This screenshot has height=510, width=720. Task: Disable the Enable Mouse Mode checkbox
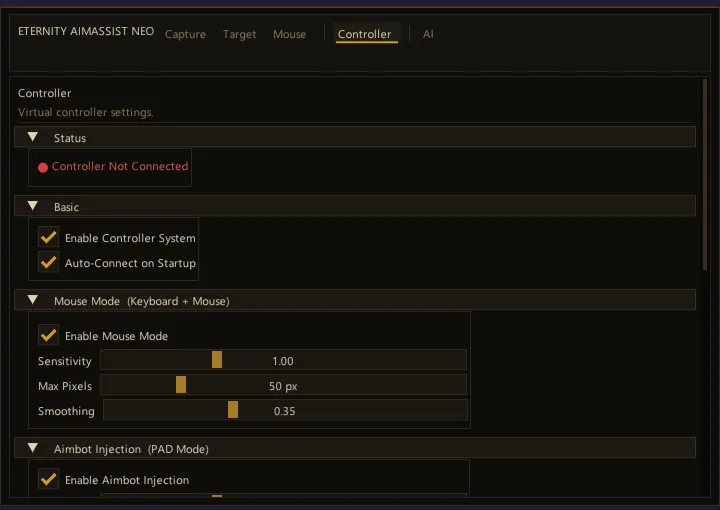pos(48,335)
